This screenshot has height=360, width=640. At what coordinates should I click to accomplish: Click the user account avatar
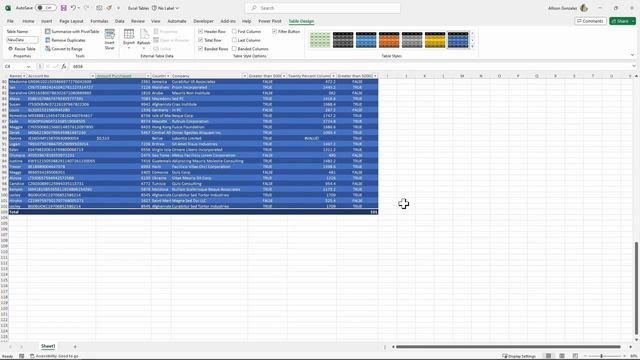584,8
